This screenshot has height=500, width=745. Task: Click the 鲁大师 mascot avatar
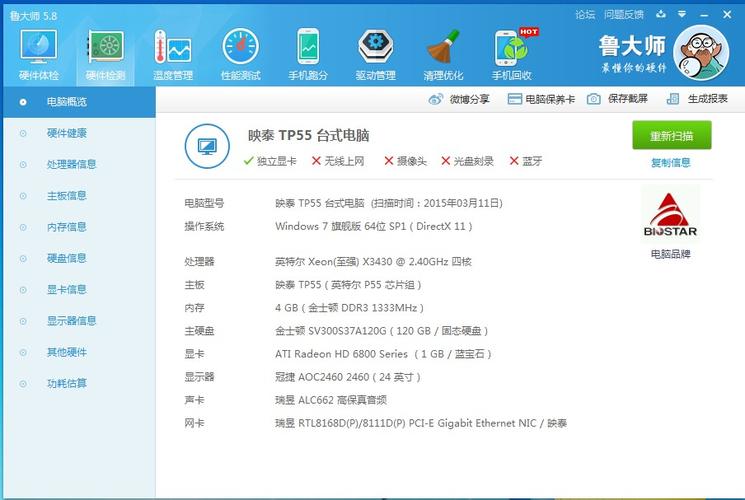(x=701, y=53)
